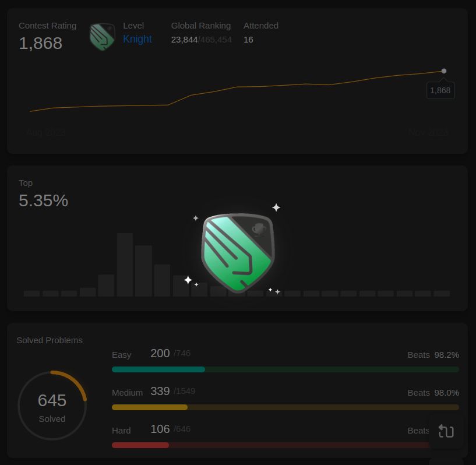Click the Global Ranking value 23,844

click(x=184, y=40)
